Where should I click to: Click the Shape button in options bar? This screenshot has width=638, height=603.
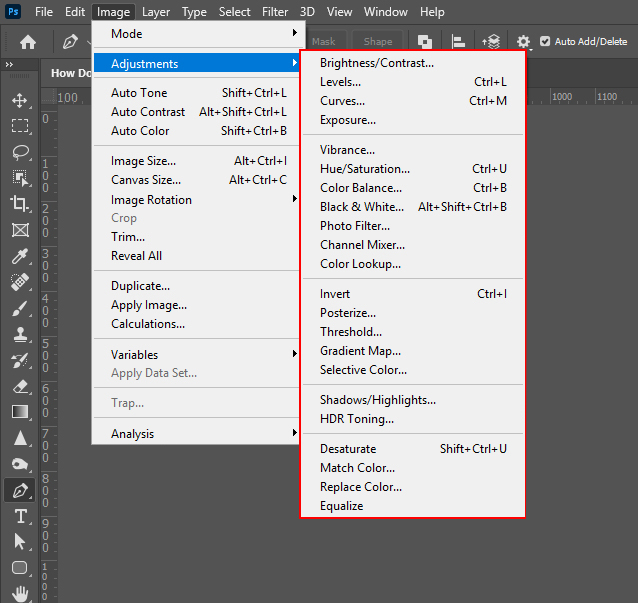pos(378,42)
